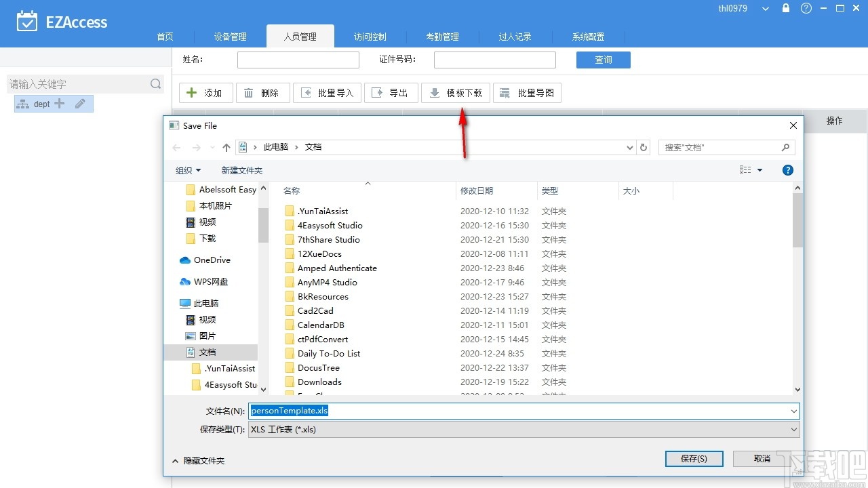Expand the 组织 (Organize) menu
This screenshot has width=868, height=488.
(x=187, y=170)
